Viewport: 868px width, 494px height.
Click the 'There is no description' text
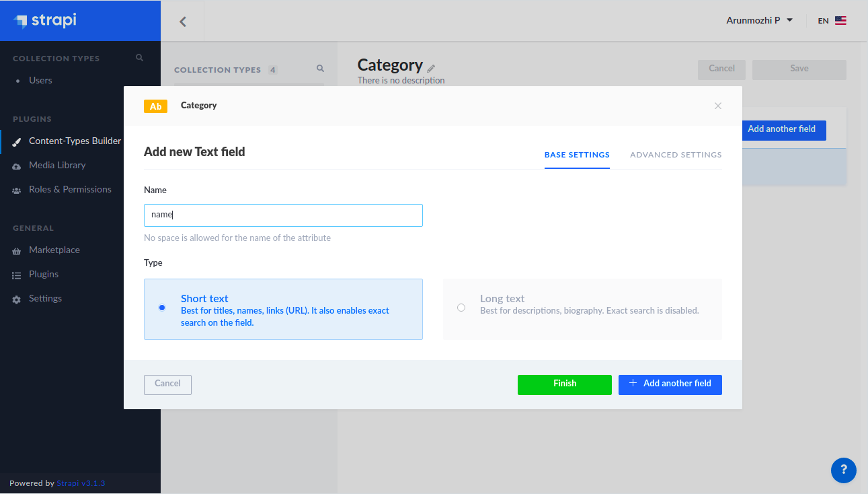click(x=401, y=81)
